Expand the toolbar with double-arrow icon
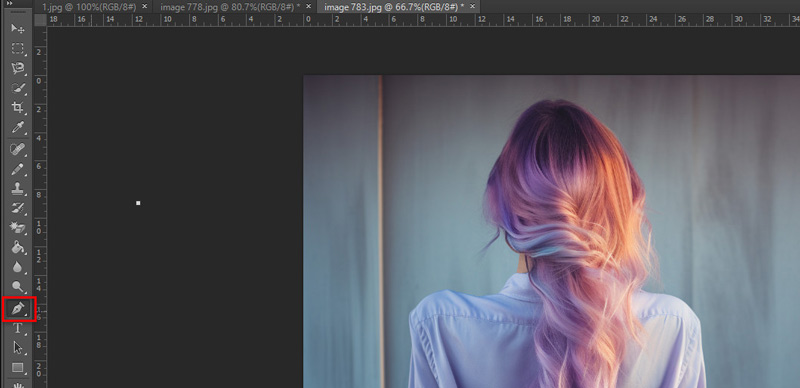 (x=9, y=3)
